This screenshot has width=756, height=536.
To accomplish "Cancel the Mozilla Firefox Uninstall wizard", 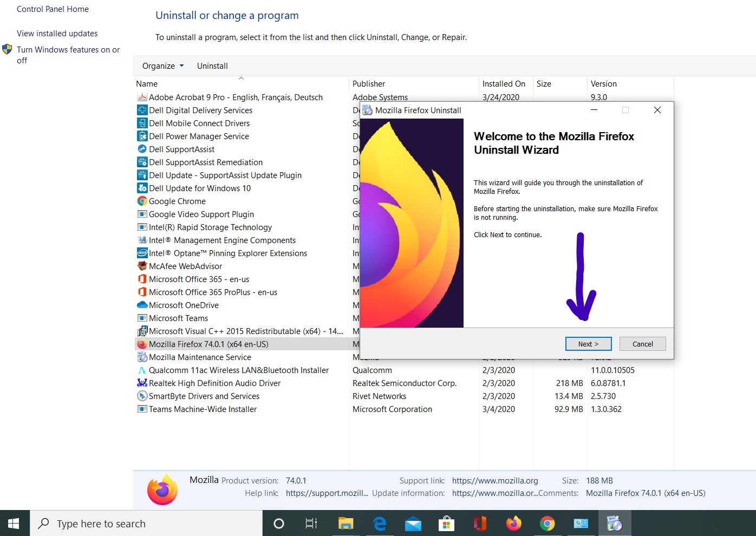I will click(x=642, y=344).
